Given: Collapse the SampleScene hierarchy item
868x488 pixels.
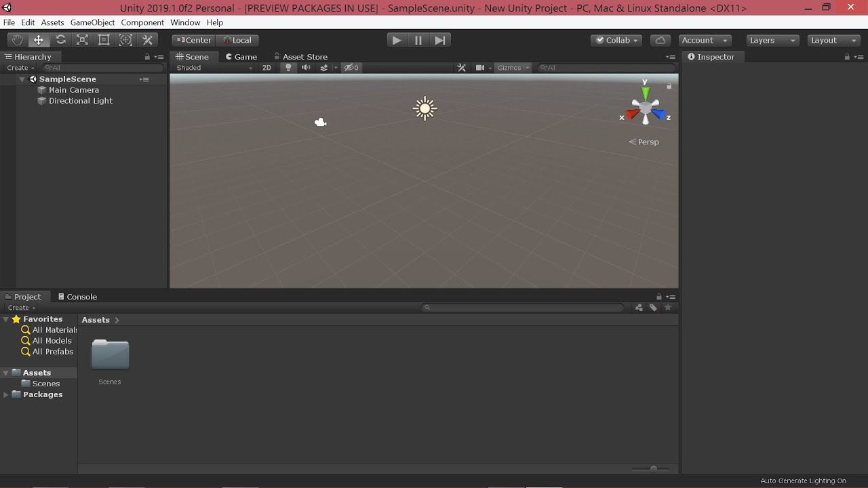Looking at the screenshot, I should coord(22,79).
